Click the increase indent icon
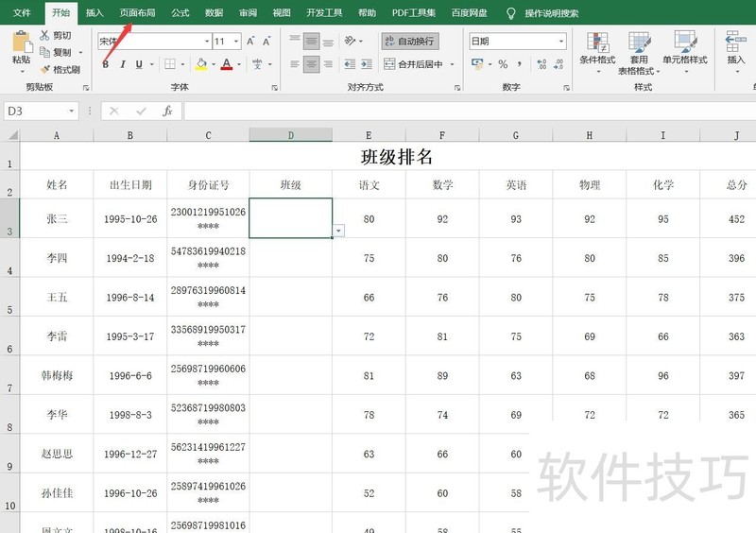 (x=367, y=64)
